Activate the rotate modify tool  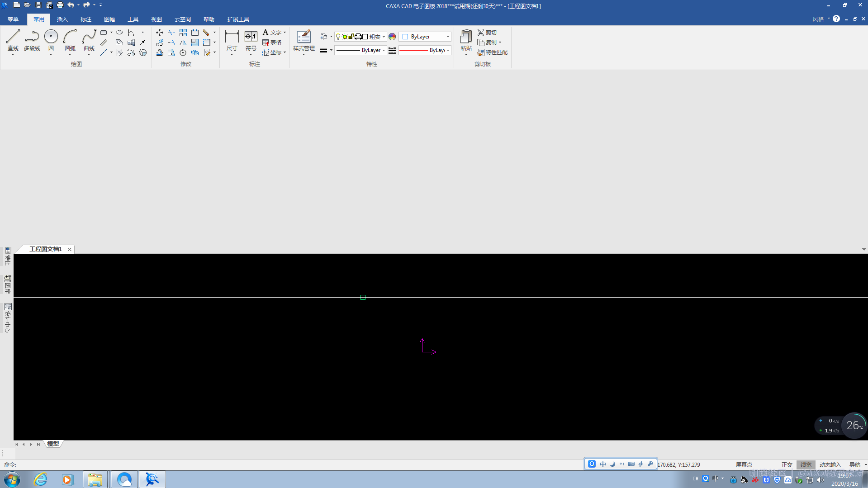pos(183,52)
